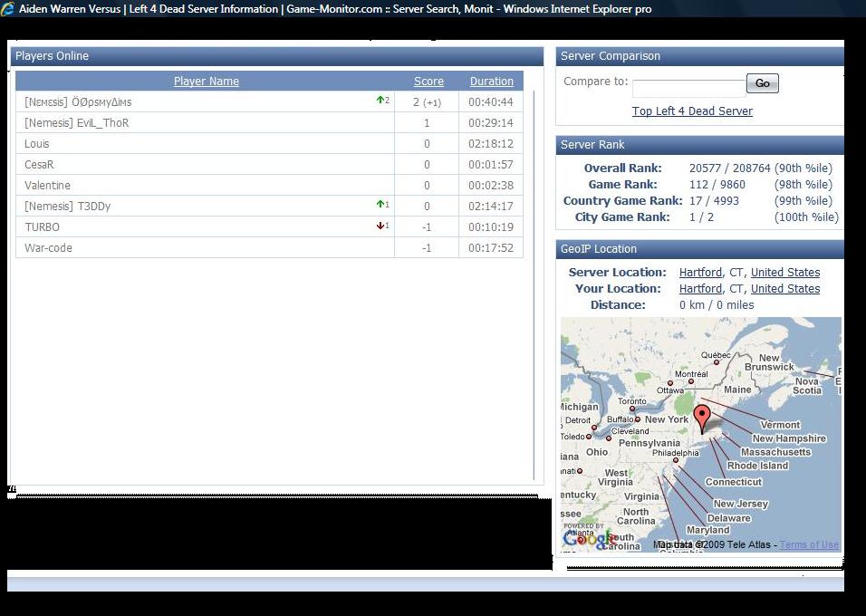The height and width of the screenshot is (616, 866).
Task: Select the player named Valentine
Action: point(47,185)
